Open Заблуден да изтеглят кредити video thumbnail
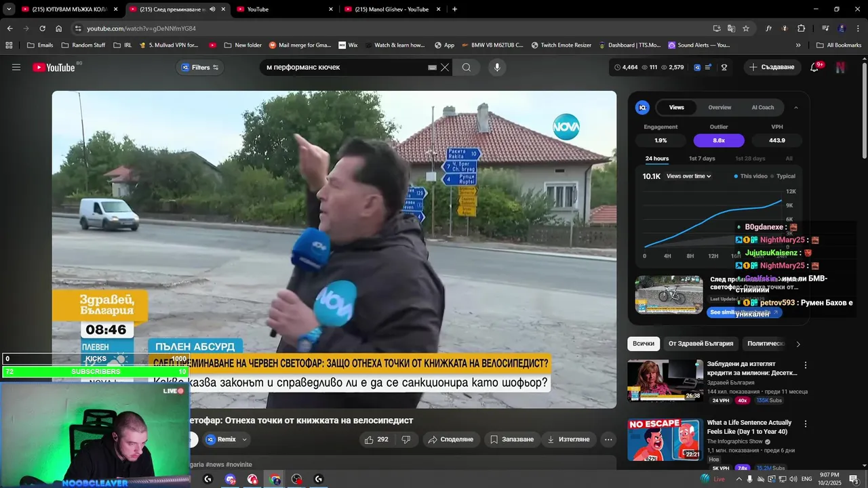This screenshot has height=488, width=868. [665, 380]
